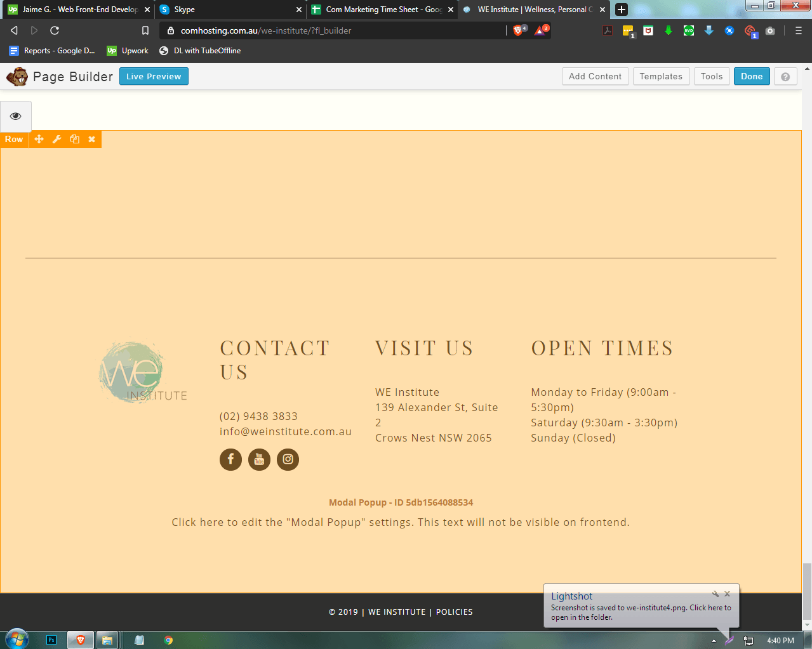Click the Done button
812x649 pixels.
(x=752, y=76)
